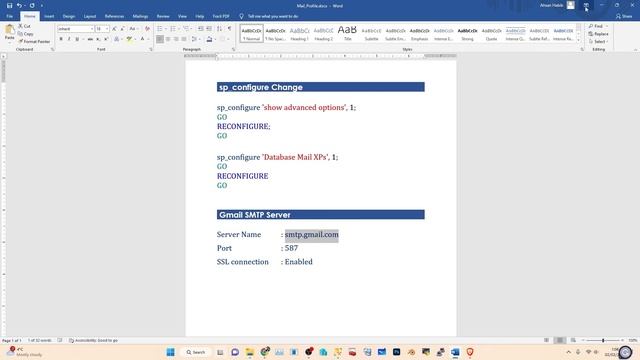This screenshot has height=360, width=640.
Task: Apply the font color swatch
Action: tap(142, 39)
